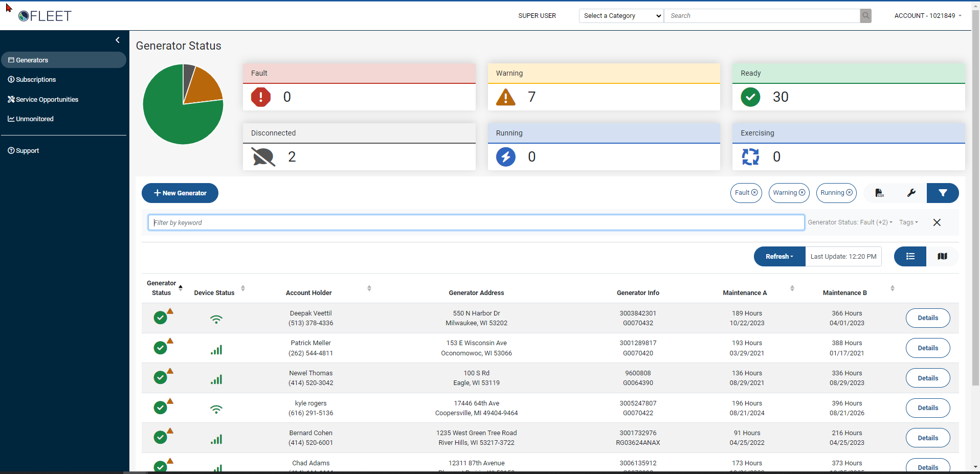Expand the Tags filter dropdown
This screenshot has width=980, height=474.
(x=908, y=222)
